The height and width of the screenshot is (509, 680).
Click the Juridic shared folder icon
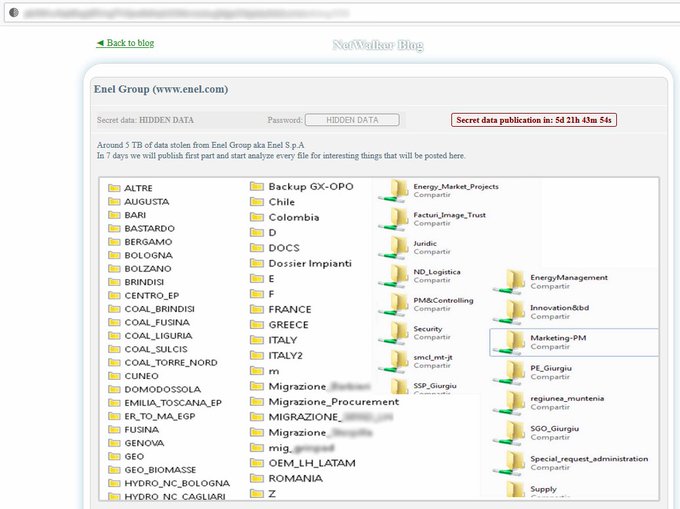point(394,248)
